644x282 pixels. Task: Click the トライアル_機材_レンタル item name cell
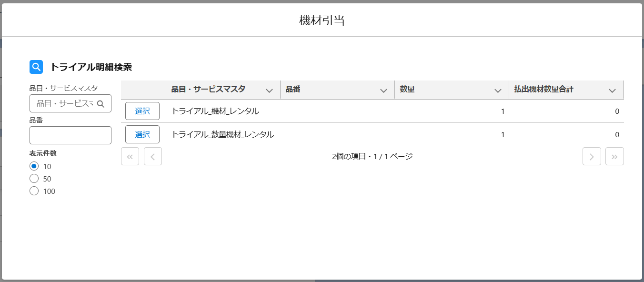[215, 111]
